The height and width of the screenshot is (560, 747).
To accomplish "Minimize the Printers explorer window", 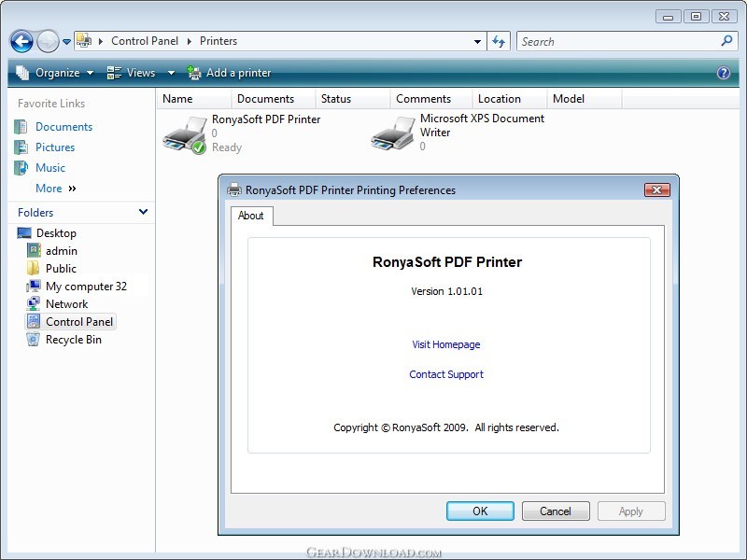I will [x=668, y=17].
